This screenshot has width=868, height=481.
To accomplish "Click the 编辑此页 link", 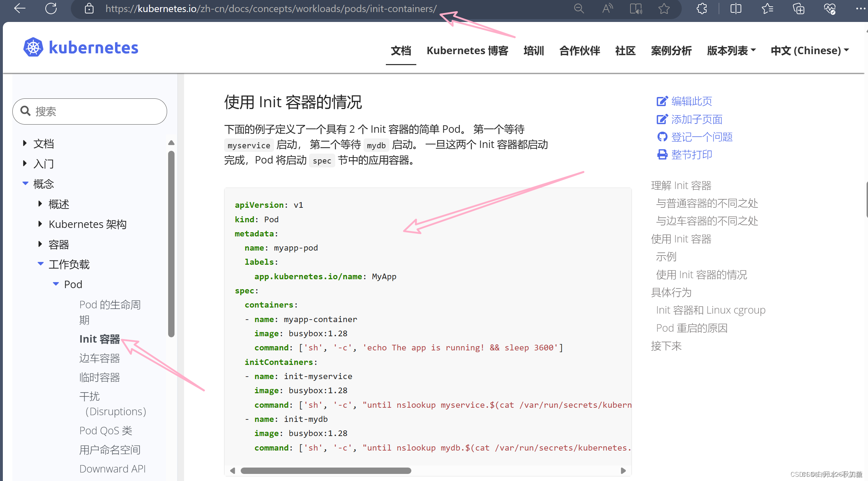I will 692,101.
